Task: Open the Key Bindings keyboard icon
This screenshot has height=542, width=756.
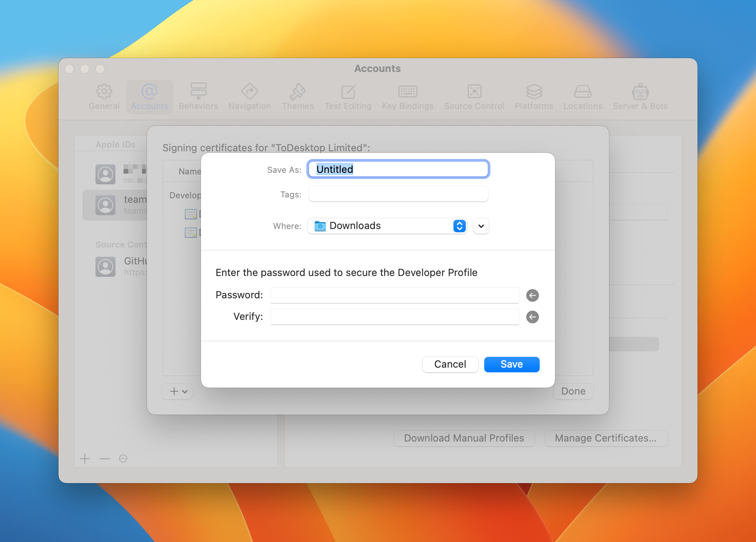Action: point(408,92)
